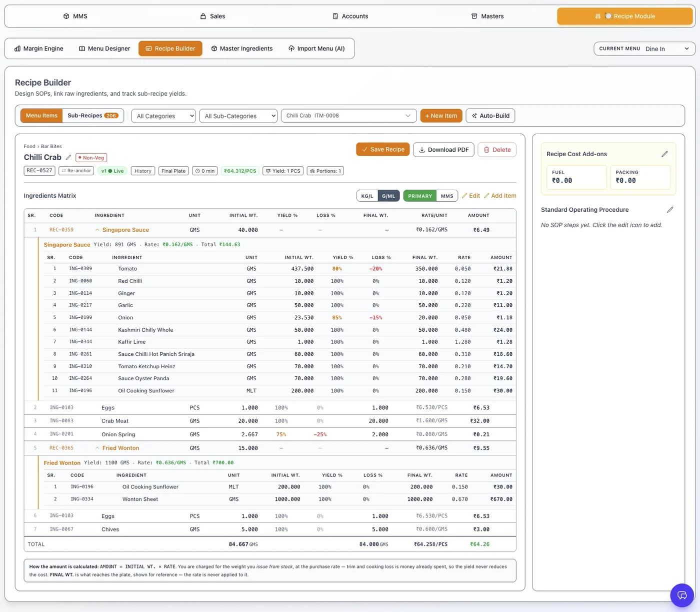Open Import Menu (AI)

[316, 49]
